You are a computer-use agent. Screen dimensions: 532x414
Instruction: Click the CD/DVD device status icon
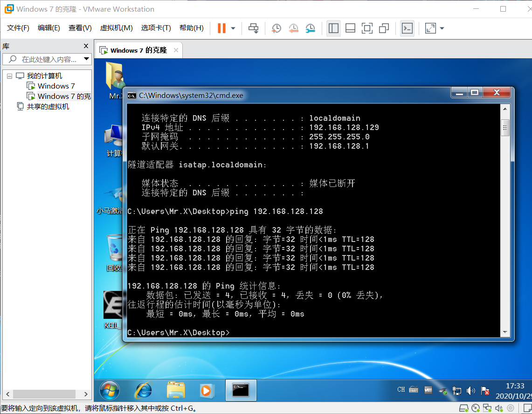(x=476, y=408)
